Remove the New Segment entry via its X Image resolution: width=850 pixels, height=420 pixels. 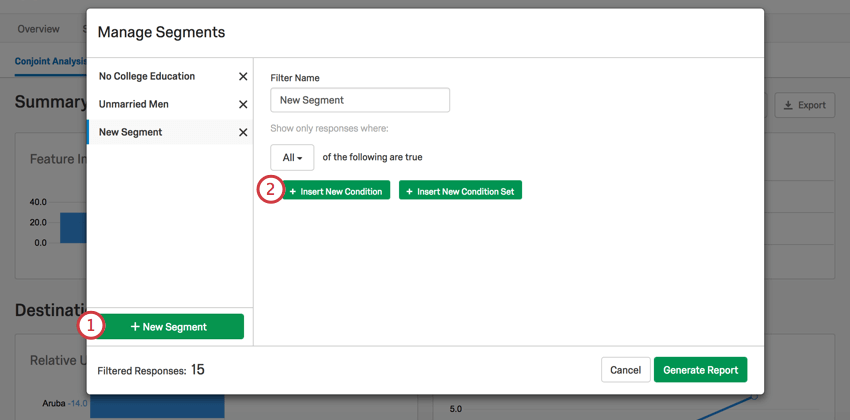(x=243, y=133)
